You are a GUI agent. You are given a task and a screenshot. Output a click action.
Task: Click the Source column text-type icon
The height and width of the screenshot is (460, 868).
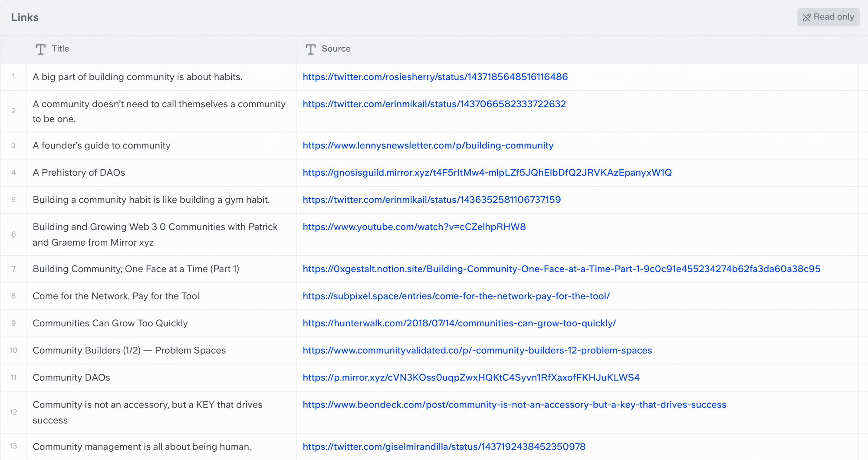point(311,49)
